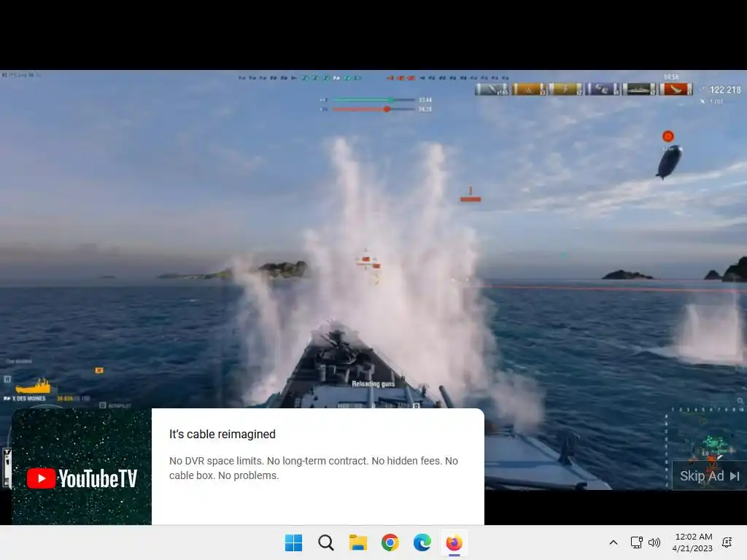Expand the hidden system tray icons chevron
Screen dimensions: 747x560
click(x=614, y=542)
